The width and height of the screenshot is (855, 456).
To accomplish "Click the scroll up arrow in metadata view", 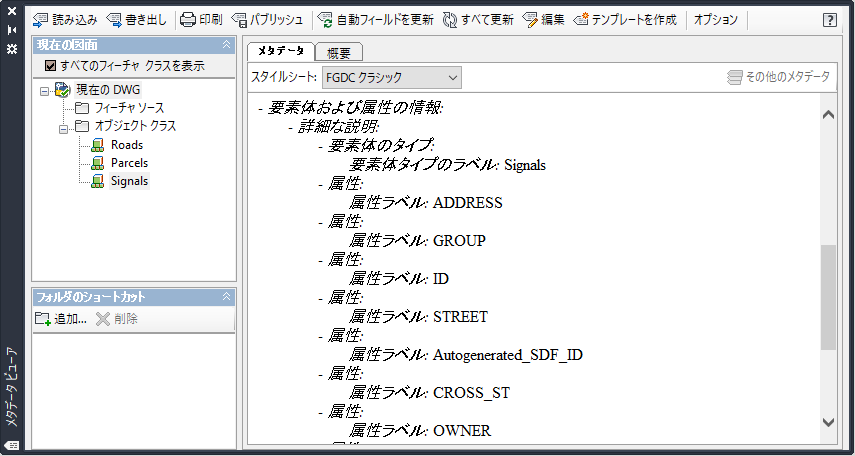I will point(828,115).
